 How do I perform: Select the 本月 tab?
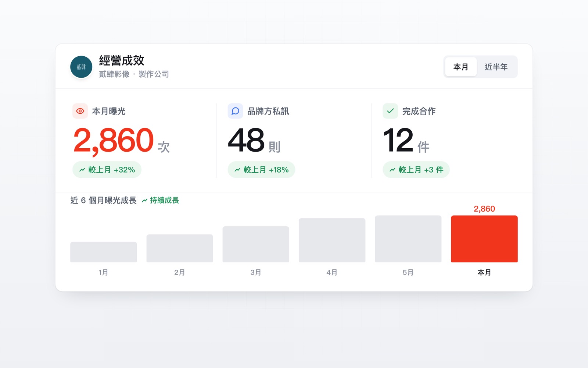tap(461, 67)
